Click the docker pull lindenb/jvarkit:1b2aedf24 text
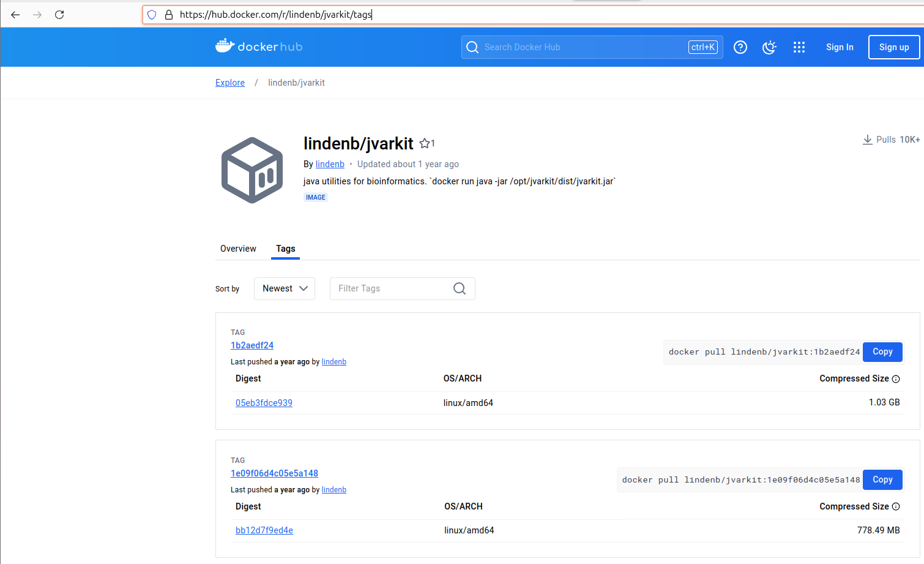The height and width of the screenshot is (564, 924). (x=764, y=352)
